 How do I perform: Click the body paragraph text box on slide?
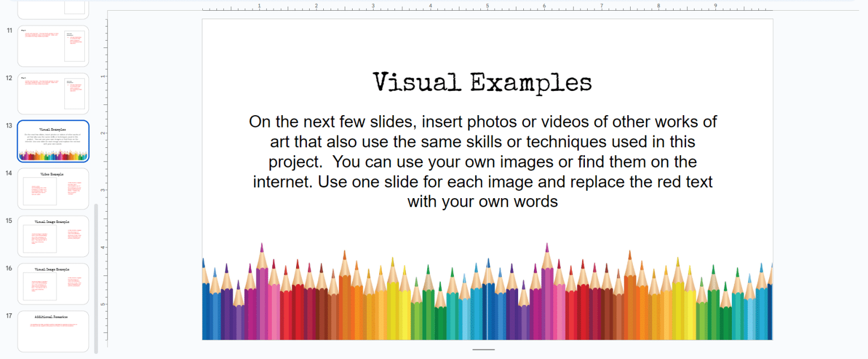(482, 161)
